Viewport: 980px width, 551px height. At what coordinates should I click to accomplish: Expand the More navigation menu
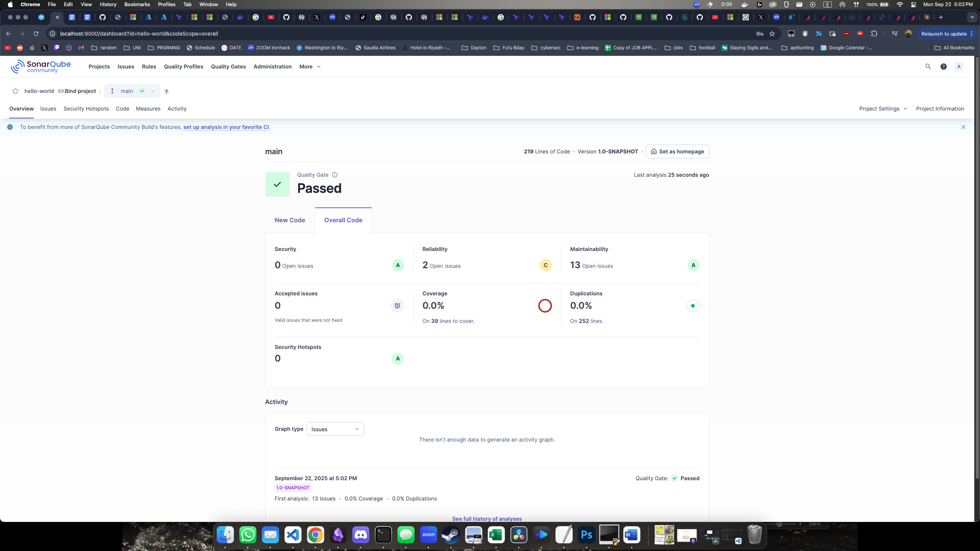310,67
